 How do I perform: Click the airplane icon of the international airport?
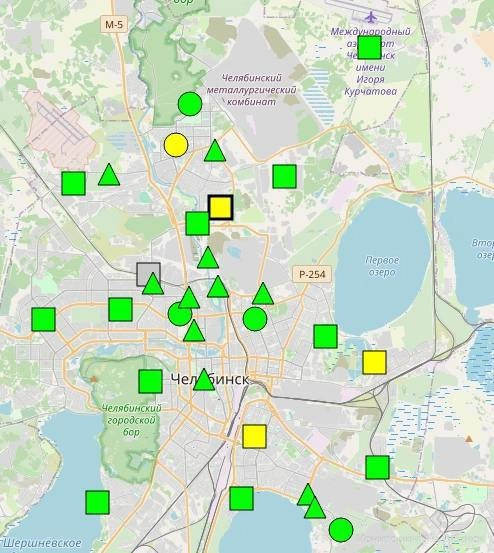pos(371,16)
